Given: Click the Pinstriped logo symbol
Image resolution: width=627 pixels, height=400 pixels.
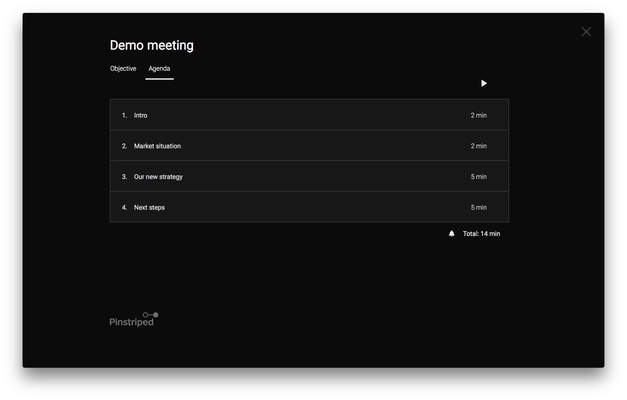Looking at the screenshot, I should click(150, 315).
